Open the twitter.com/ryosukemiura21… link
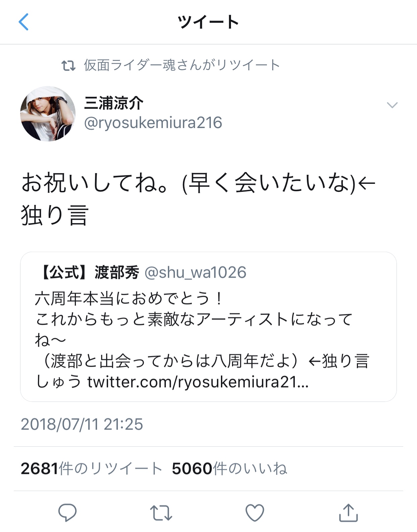 pyautogui.click(x=198, y=382)
